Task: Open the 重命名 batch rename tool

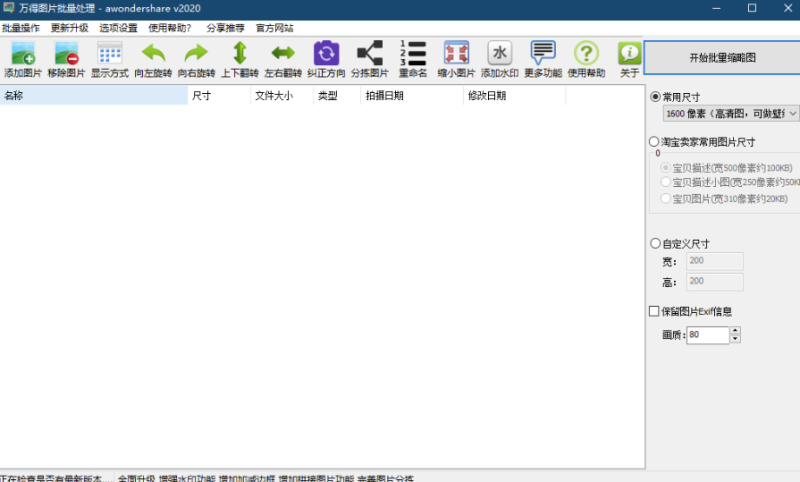Action: 413,59
